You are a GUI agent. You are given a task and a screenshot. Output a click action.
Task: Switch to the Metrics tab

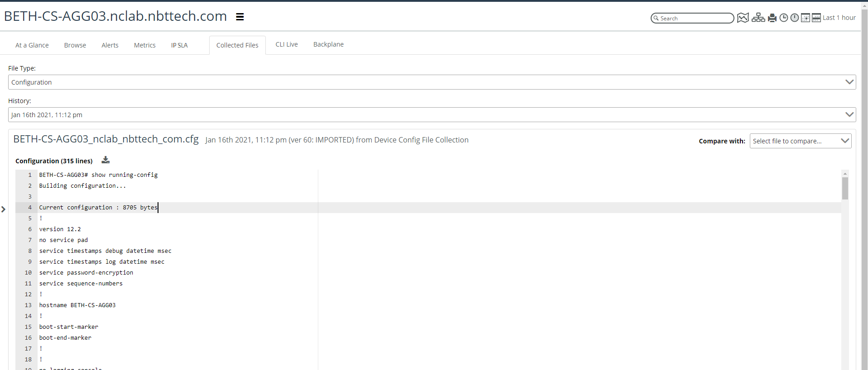144,45
